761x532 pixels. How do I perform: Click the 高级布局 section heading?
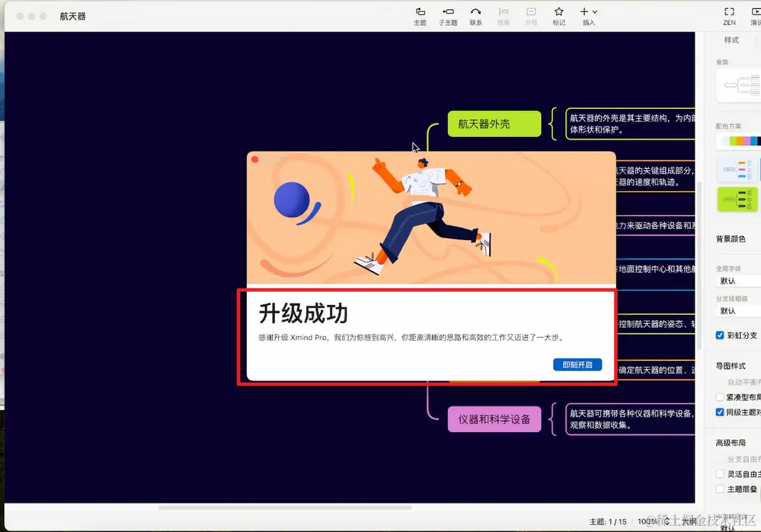coord(730,443)
